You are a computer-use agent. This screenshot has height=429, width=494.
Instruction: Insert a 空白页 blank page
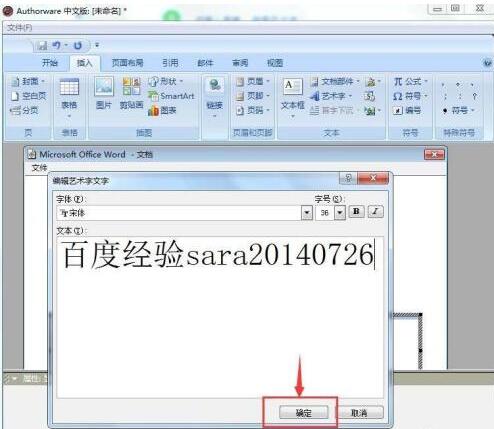pyautogui.click(x=28, y=96)
